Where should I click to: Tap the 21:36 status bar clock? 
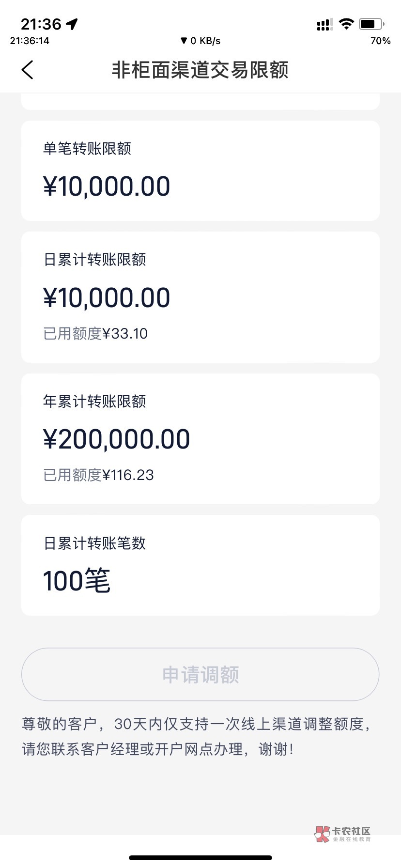pyautogui.click(x=41, y=24)
